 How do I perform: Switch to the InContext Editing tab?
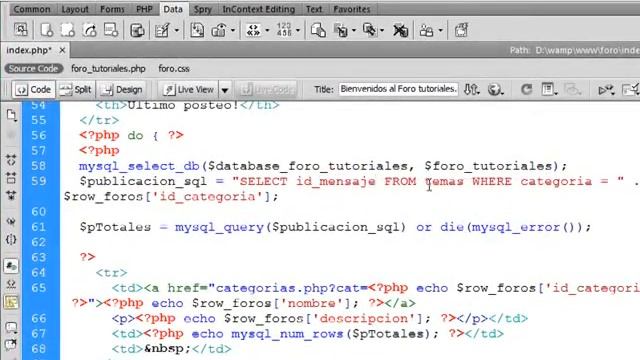(x=258, y=9)
